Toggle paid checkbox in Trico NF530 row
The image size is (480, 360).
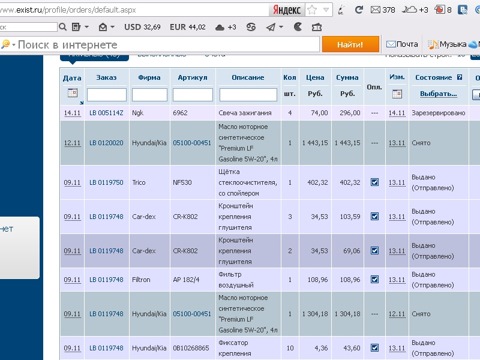tap(375, 182)
